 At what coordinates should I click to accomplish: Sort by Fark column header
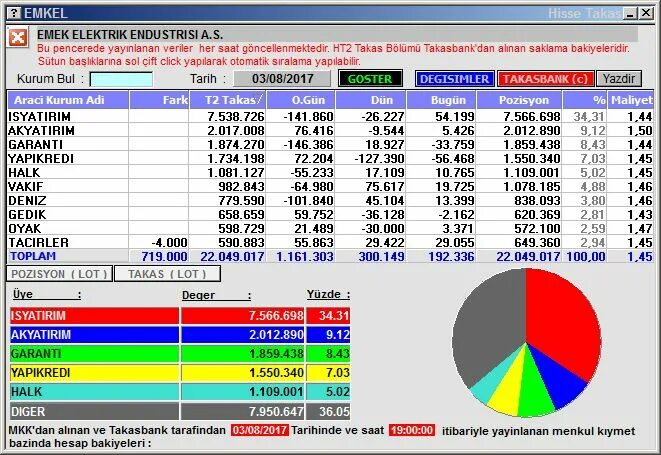(x=159, y=100)
